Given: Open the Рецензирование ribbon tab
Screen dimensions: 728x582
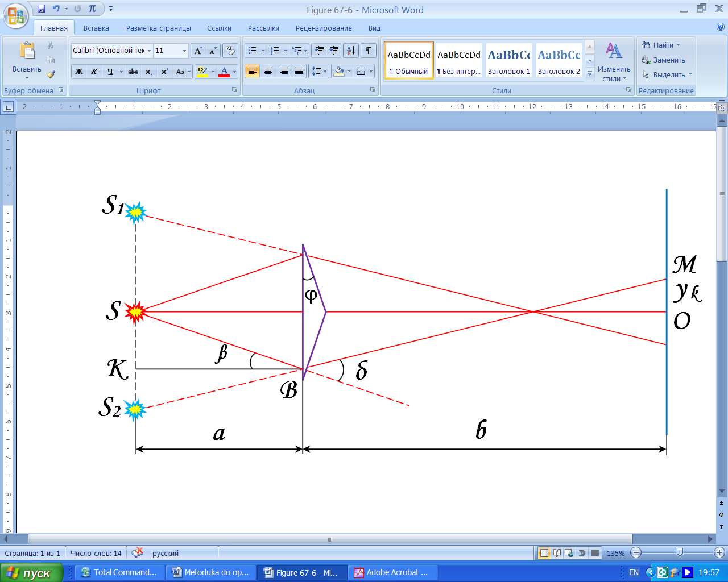Looking at the screenshot, I should pos(324,28).
